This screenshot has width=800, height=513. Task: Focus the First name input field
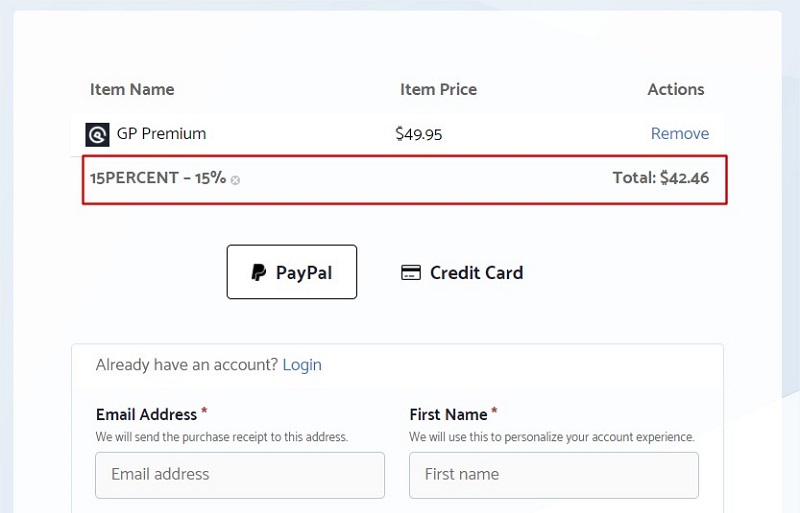click(554, 475)
